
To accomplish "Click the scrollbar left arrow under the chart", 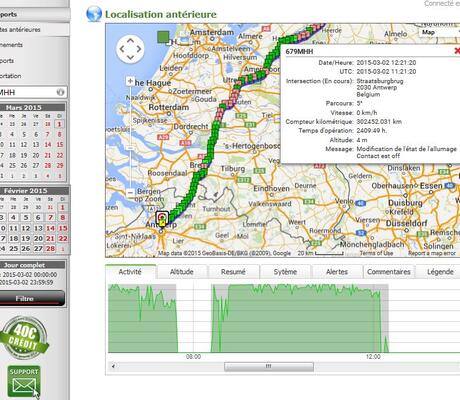I will tap(114, 367).
